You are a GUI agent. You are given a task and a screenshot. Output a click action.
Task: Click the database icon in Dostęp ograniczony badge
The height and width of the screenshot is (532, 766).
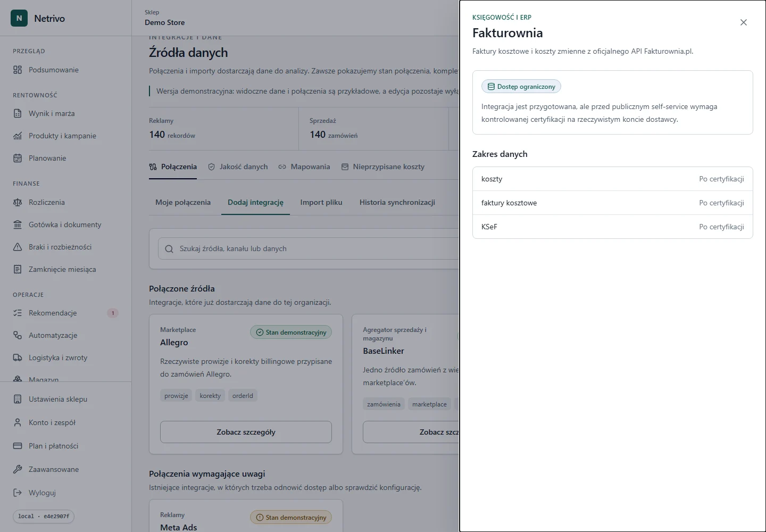pyautogui.click(x=491, y=87)
